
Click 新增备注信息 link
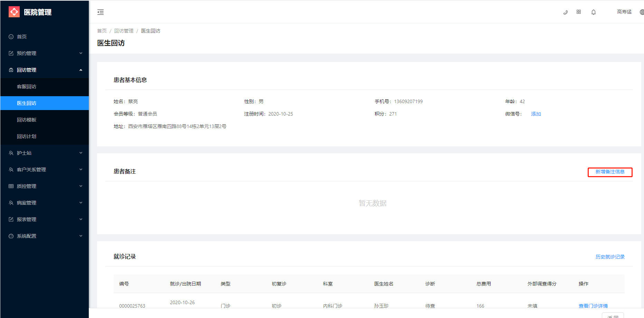point(610,172)
